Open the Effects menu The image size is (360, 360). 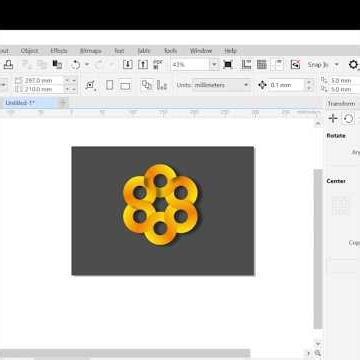pos(59,51)
